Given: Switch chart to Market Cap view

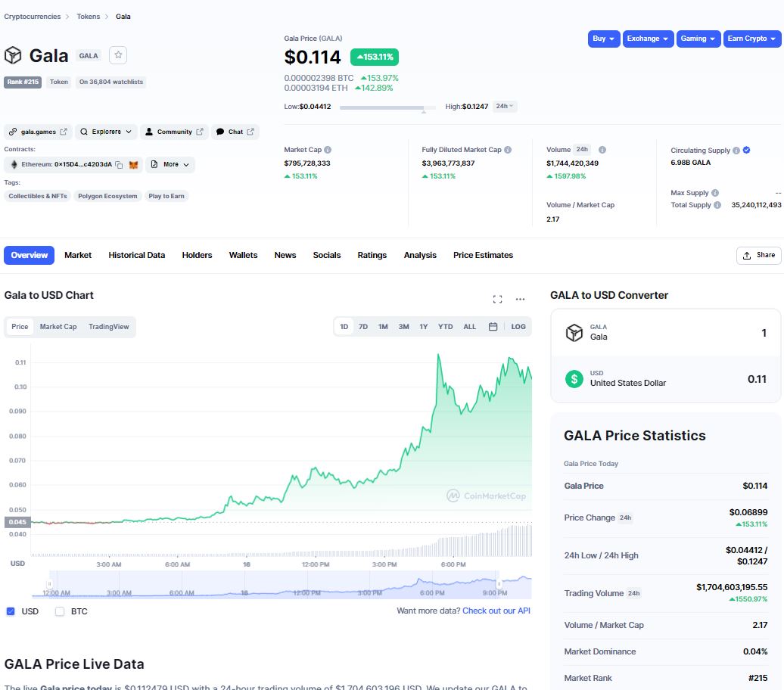Looking at the screenshot, I should 58,327.
